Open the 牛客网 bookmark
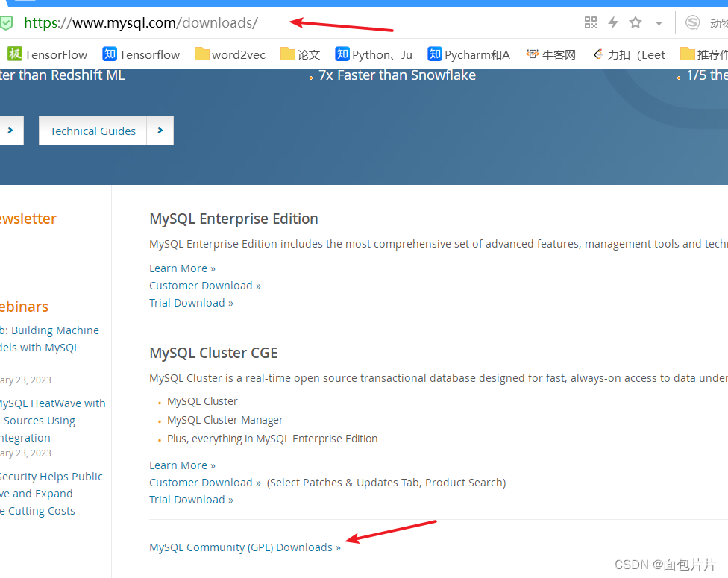The width and height of the screenshot is (728, 578). (x=550, y=54)
